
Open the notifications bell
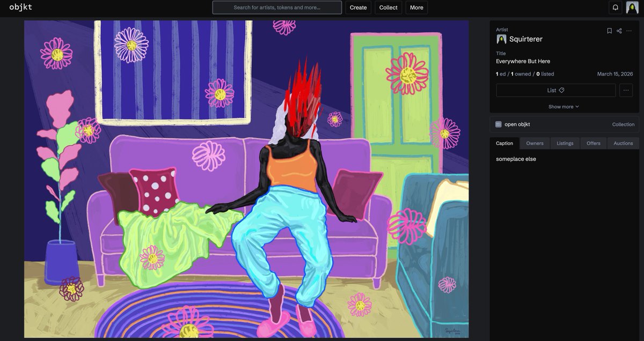[616, 8]
